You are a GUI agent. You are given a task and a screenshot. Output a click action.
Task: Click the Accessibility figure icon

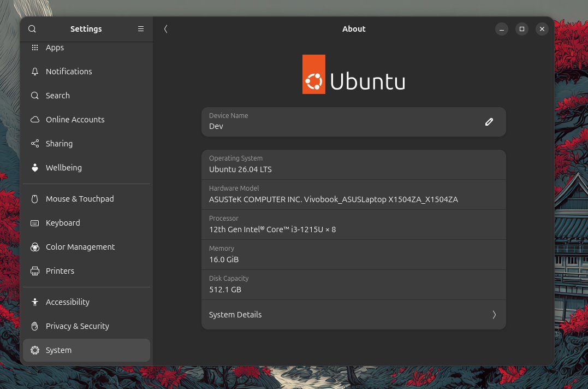pos(35,302)
